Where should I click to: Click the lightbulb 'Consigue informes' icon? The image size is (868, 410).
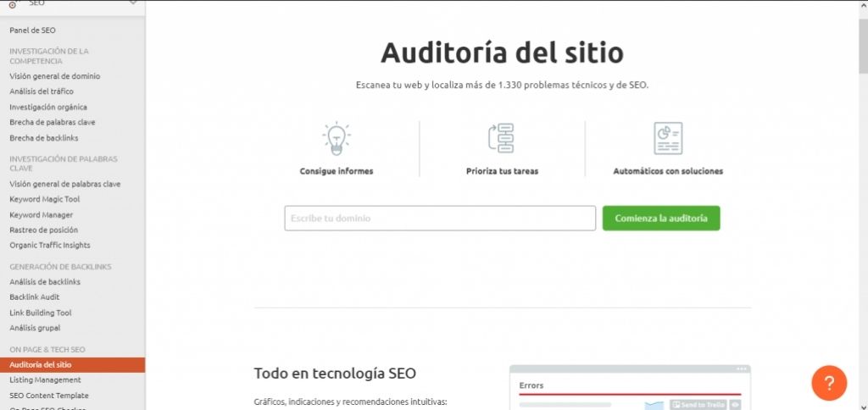point(337,138)
